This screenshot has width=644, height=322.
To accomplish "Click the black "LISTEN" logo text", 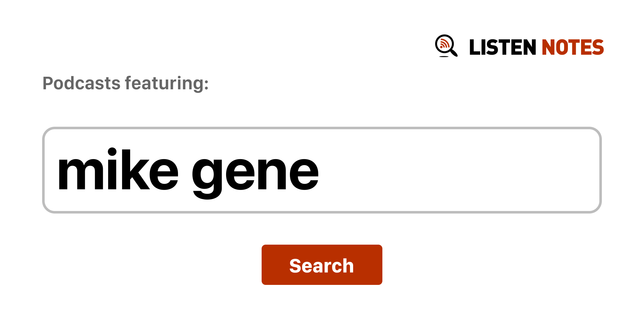I will pyautogui.click(x=502, y=47).
